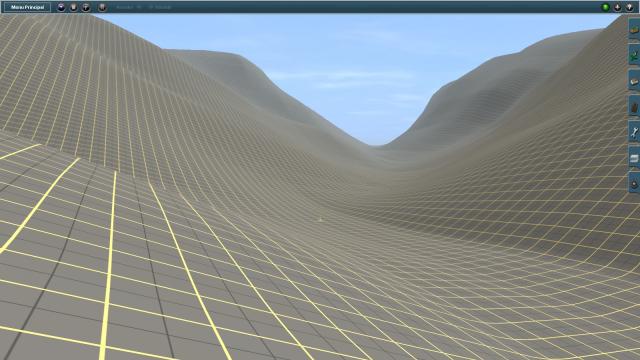
Task: Expand the Layers tab with stacked sheets icon
Action: 634,158
